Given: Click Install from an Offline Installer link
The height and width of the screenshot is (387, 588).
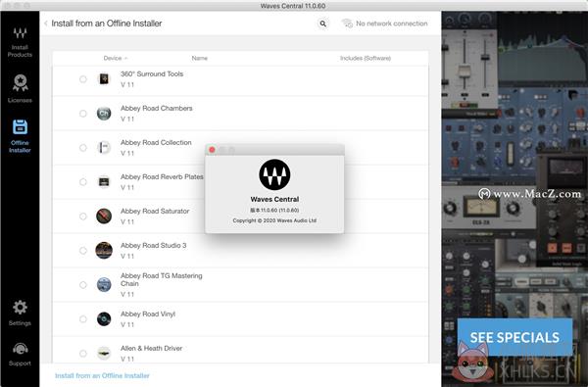Looking at the screenshot, I should point(102,375).
